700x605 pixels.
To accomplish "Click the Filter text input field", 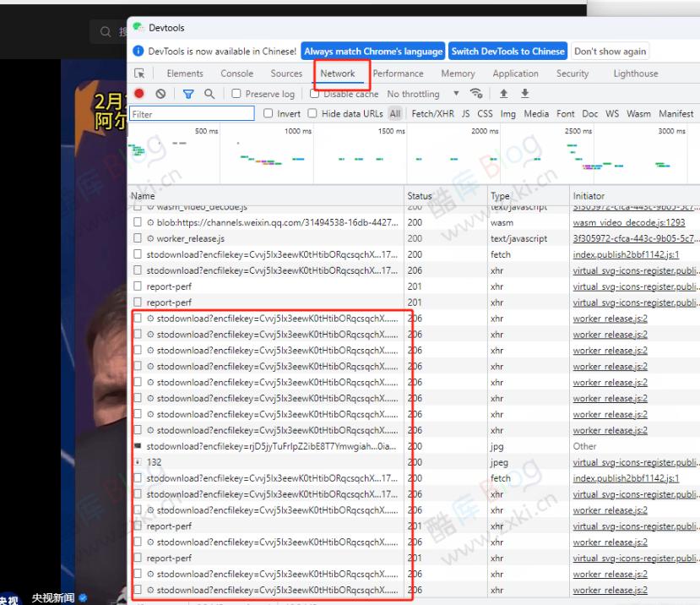I will coord(193,114).
